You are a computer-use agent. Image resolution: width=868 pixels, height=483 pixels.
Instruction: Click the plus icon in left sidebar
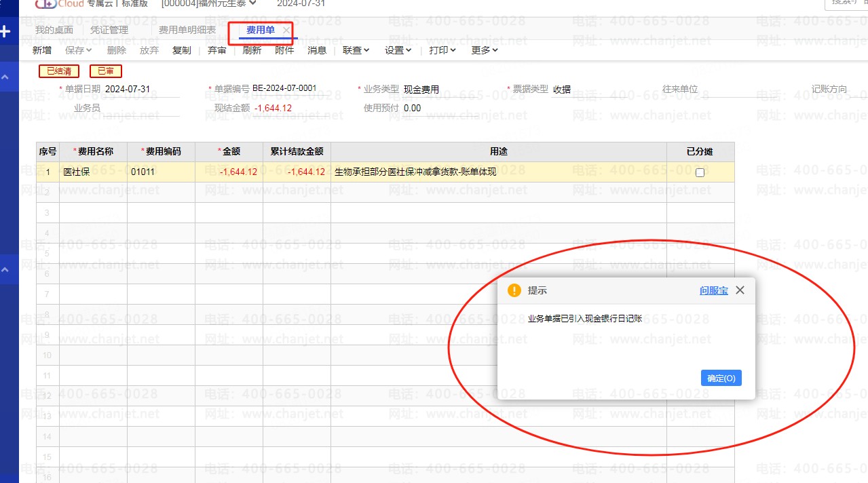coord(5,31)
